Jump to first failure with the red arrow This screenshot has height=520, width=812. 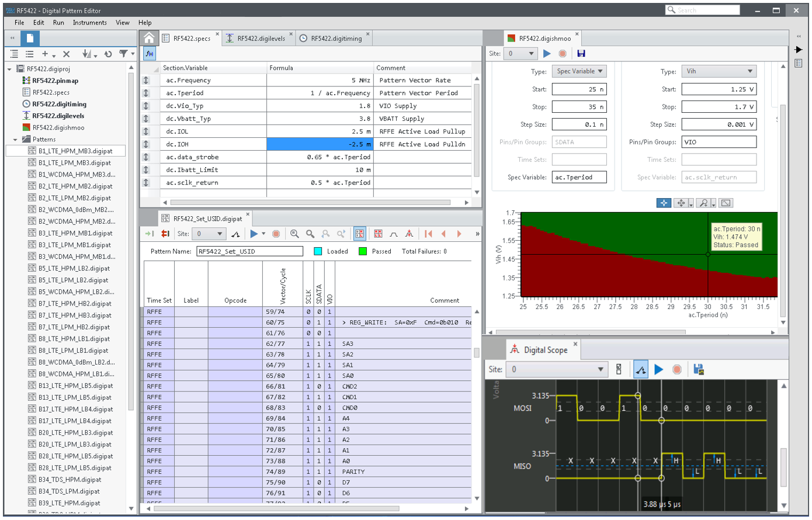tap(428, 234)
